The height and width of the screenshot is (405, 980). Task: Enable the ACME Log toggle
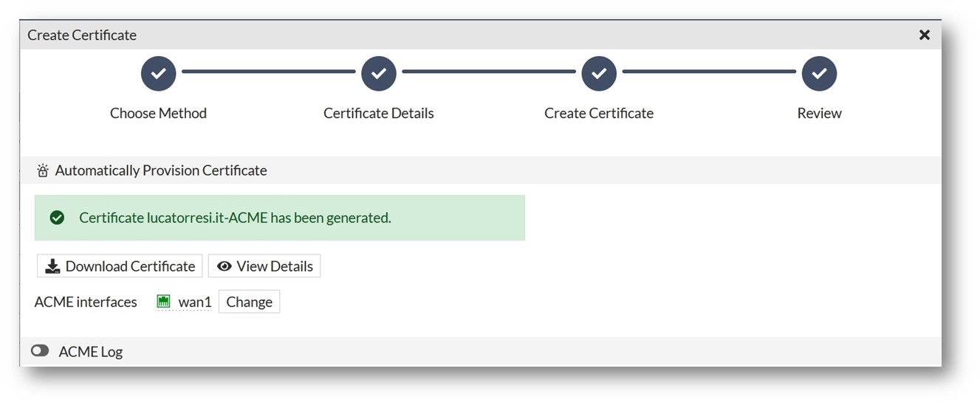pyautogui.click(x=40, y=351)
